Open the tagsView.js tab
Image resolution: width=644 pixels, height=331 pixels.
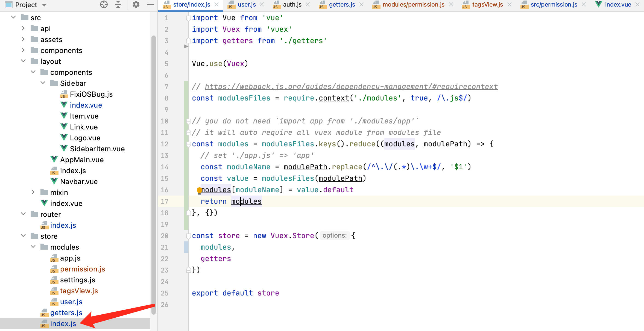(487, 5)
